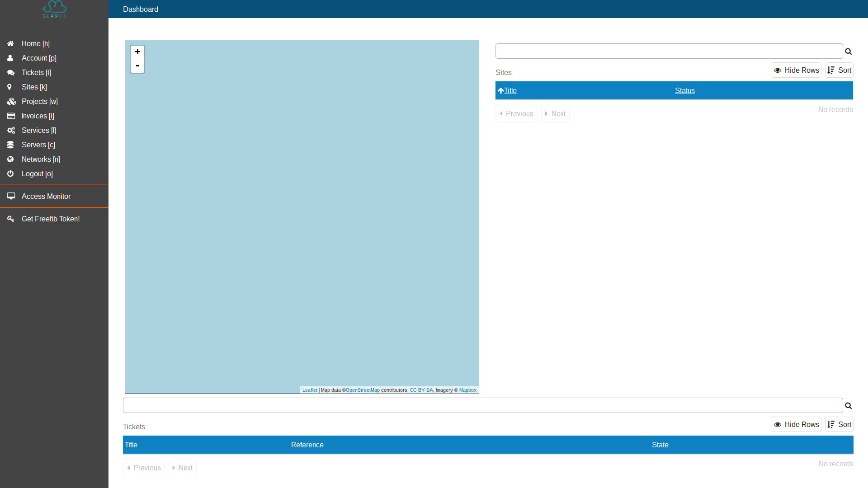The width and height of the screenshot is (868, 488).
Task: Click the Tickets navigation icon
Action: pyautogui.click(x=11, y=72)
